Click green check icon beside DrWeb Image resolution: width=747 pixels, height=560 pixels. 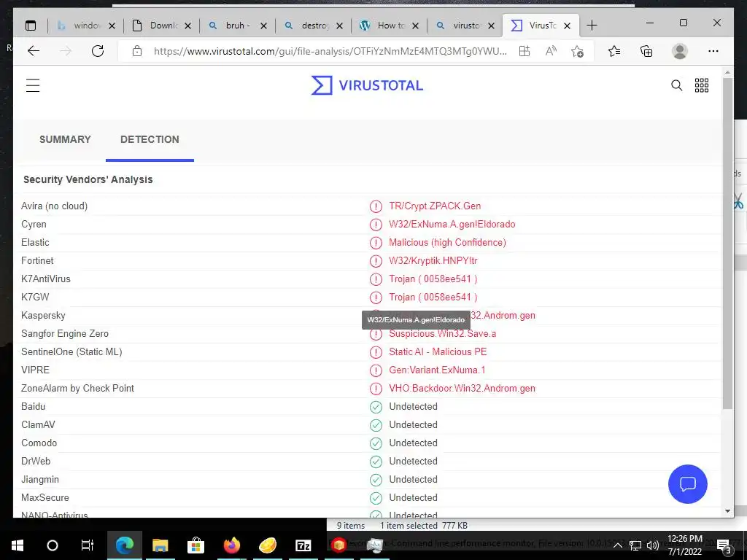[376, 462]
